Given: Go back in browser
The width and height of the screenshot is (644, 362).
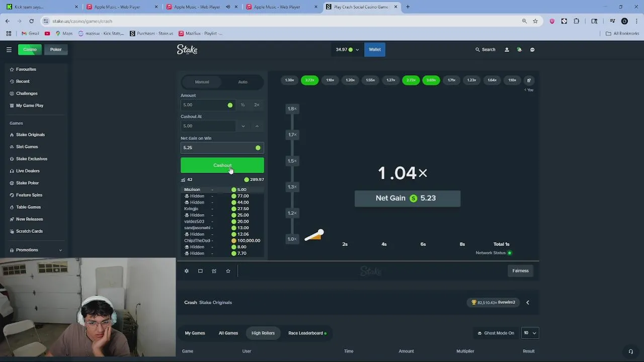Looking at the screenshot, I should tap(7, 21).
